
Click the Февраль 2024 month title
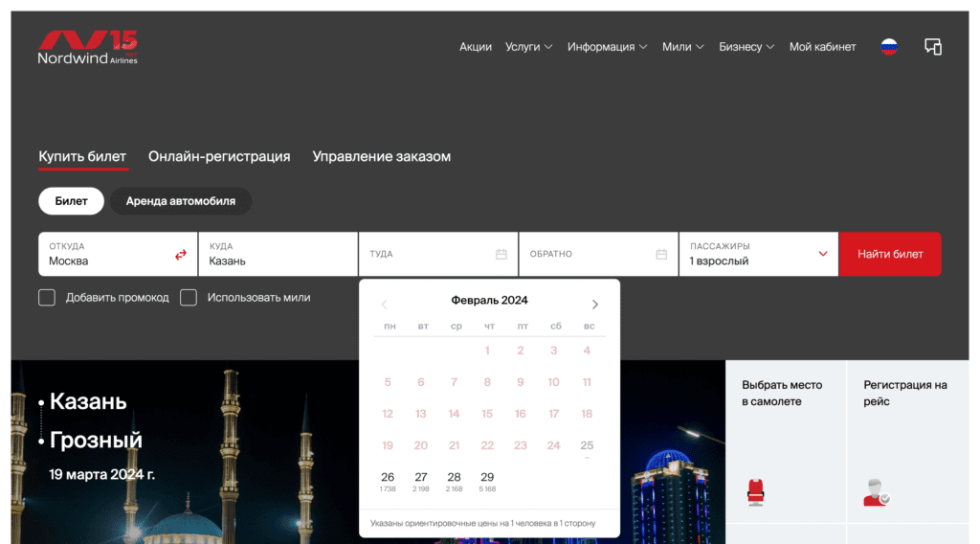489,300
